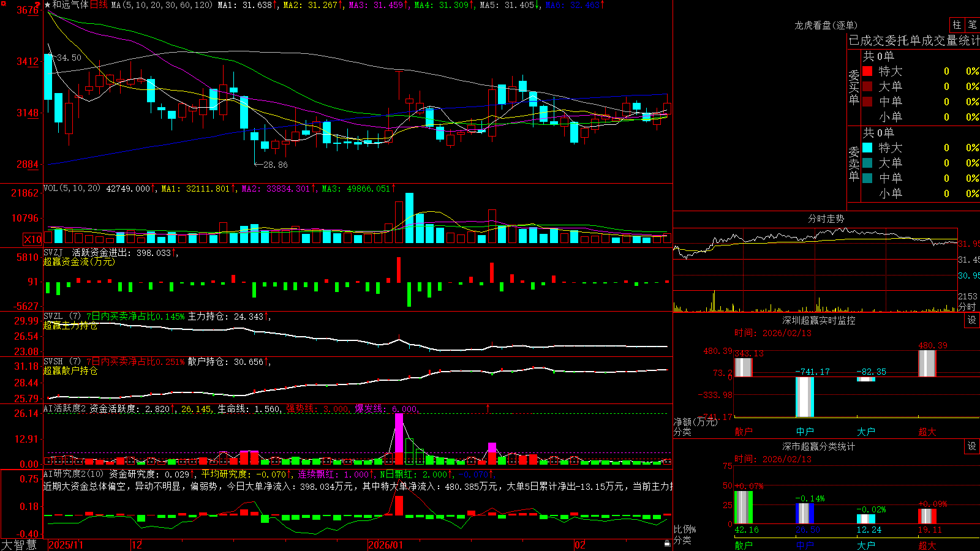Click the 主力持仓: 24.343 value
980x551 pixels.
(x=226, y=317)
